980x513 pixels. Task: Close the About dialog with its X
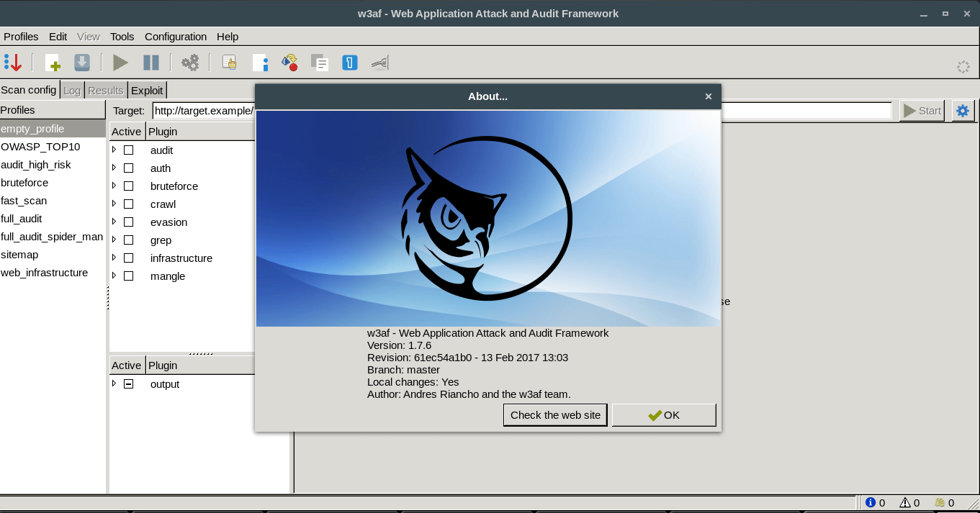tap(709, 96)
